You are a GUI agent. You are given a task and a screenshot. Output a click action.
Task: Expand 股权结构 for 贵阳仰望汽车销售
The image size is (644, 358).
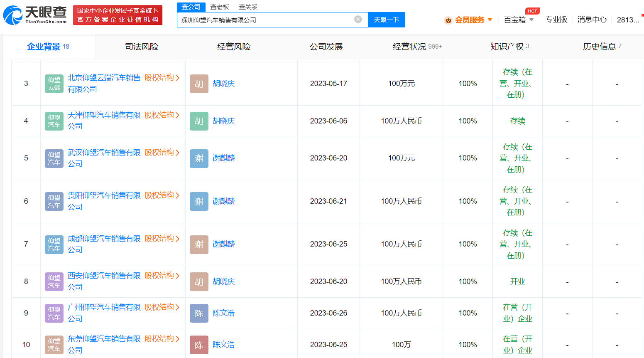click(x=162, y=195)
